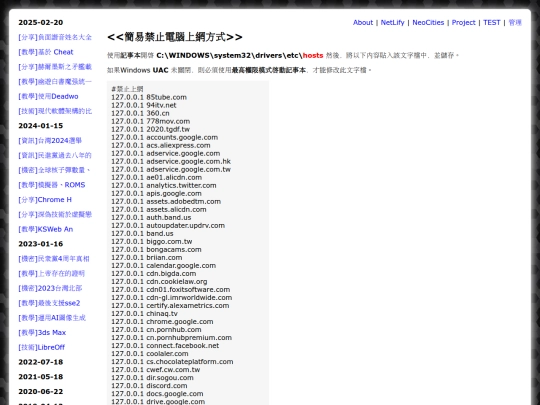Click the bold UAC text
Viewport: 540px width, 405px height.
click(160, 70)
